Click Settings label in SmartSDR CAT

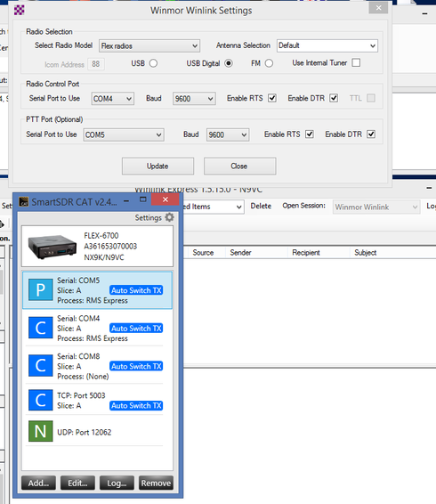coord(148,217)
